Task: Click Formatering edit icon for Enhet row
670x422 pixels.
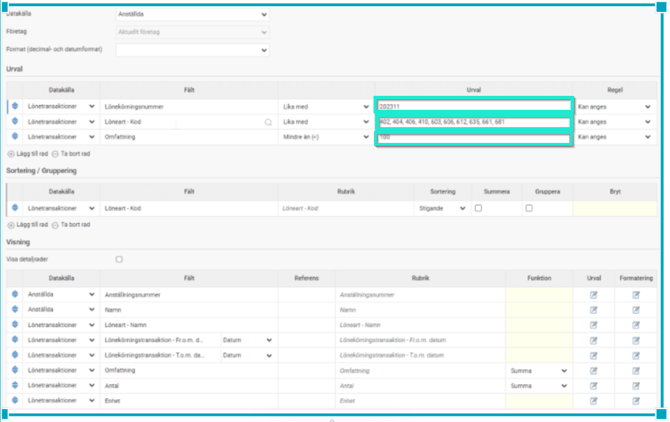Action: [x=636, y=400]
